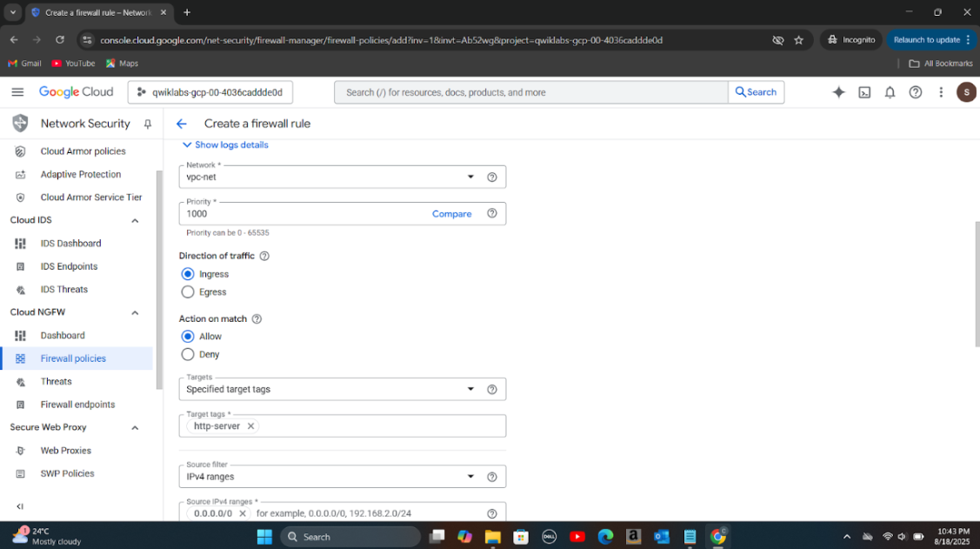Collapse the Cloud IDS sidebar section

(x=135, y=221)
